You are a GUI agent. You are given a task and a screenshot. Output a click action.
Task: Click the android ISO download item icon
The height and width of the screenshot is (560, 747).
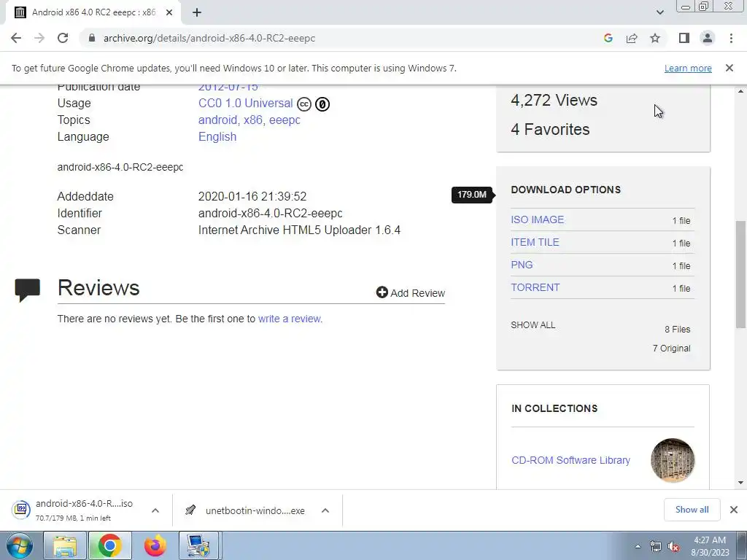pyautogui.click(x=21, y=510)
